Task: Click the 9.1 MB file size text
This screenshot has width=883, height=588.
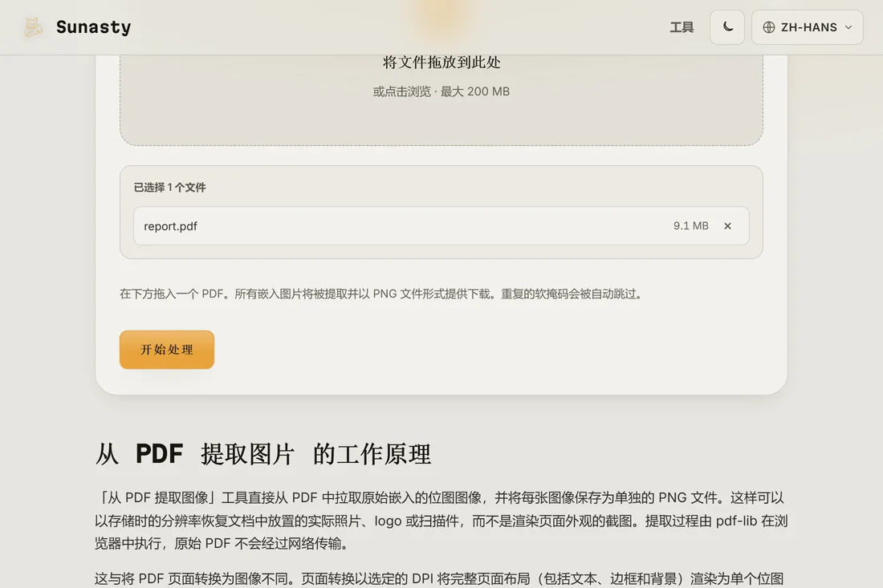Action: click(690, 225)
